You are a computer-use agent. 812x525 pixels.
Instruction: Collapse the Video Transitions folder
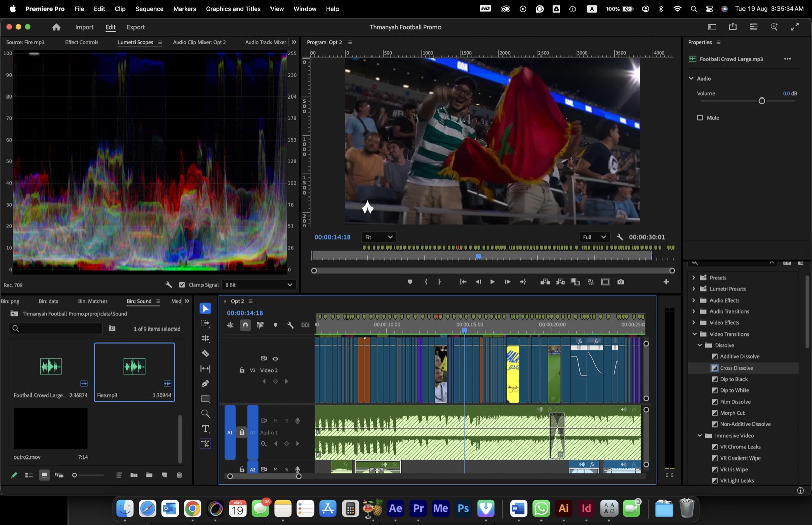pos(694,334)
